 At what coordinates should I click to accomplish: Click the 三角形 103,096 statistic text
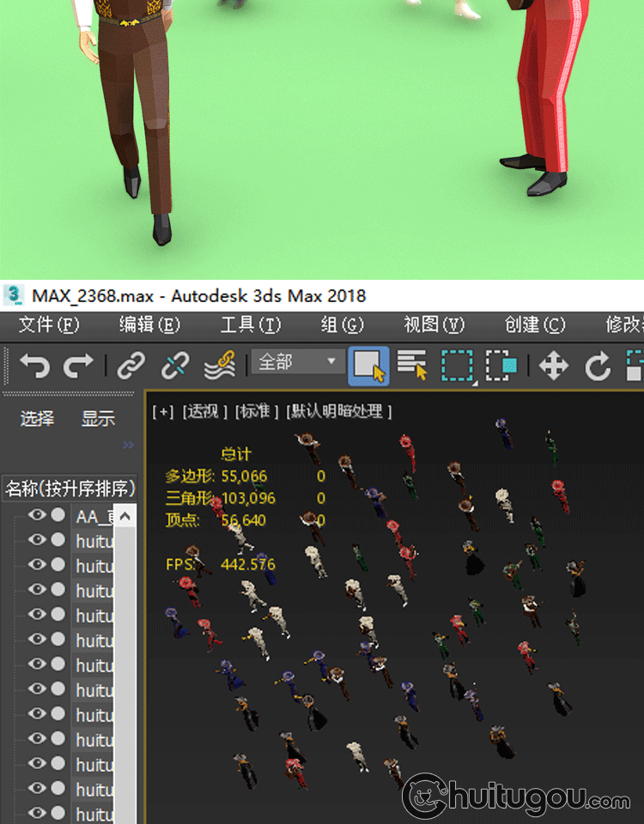(221, 498)
